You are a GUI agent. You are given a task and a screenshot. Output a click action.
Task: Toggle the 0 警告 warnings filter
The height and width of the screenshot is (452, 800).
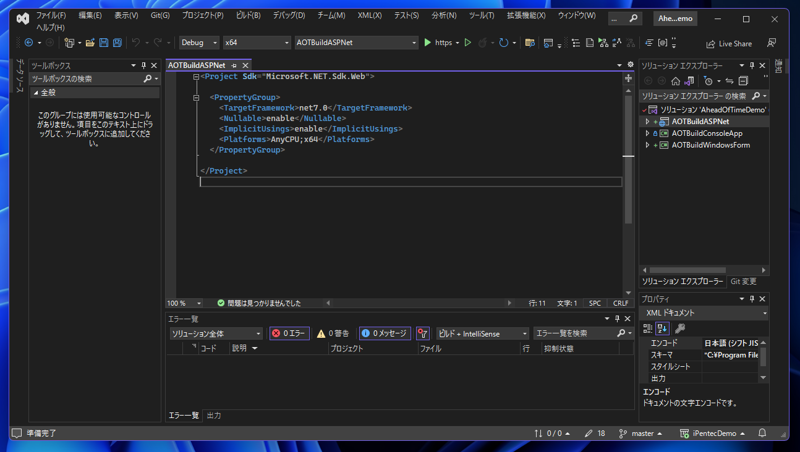[x=333, y=334]
